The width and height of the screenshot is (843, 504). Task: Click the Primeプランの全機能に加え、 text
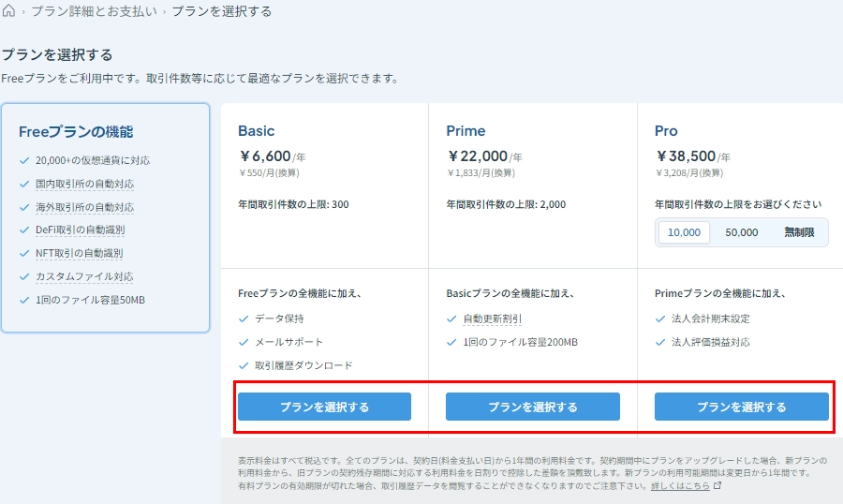(721, 293)
